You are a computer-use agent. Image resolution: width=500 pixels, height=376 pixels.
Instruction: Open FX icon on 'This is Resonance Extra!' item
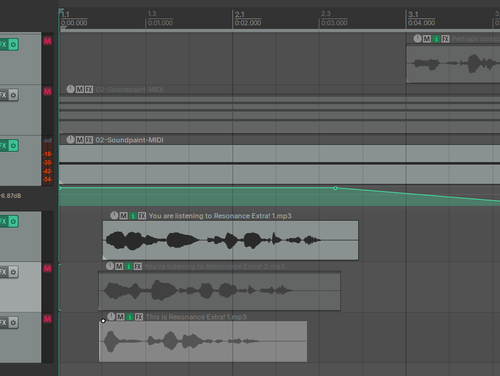139,317
